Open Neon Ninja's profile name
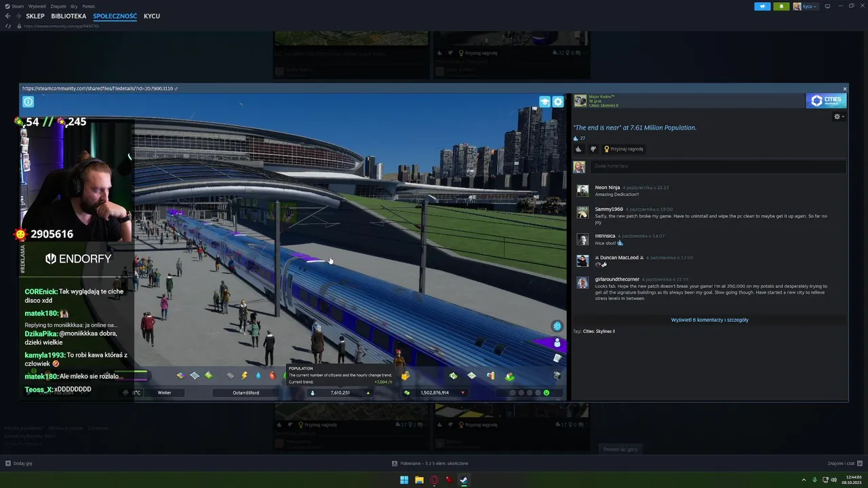868x488 pixels. pyautogui.click(x=608, y=188)
